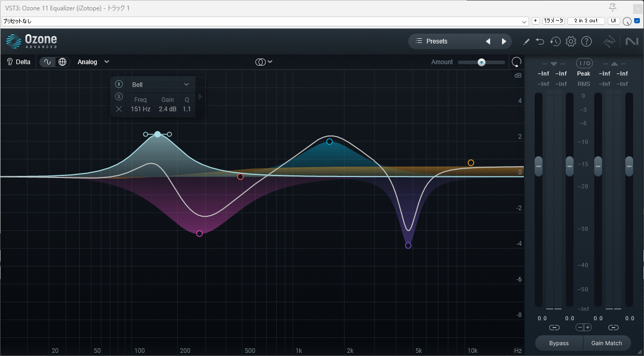644x356 pixels.
Task: Go to next preset arrow
Action: (504, 41)
